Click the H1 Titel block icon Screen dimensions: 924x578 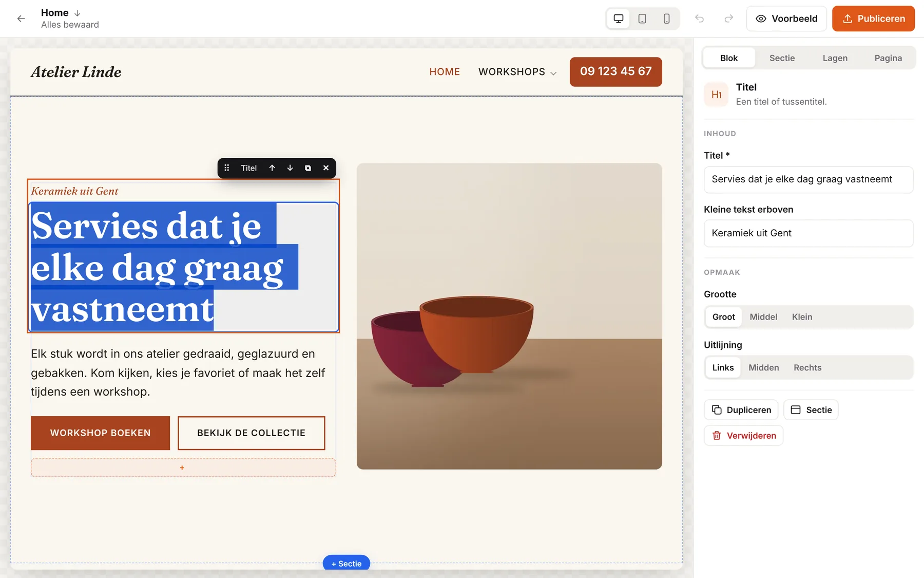(716, 95)
